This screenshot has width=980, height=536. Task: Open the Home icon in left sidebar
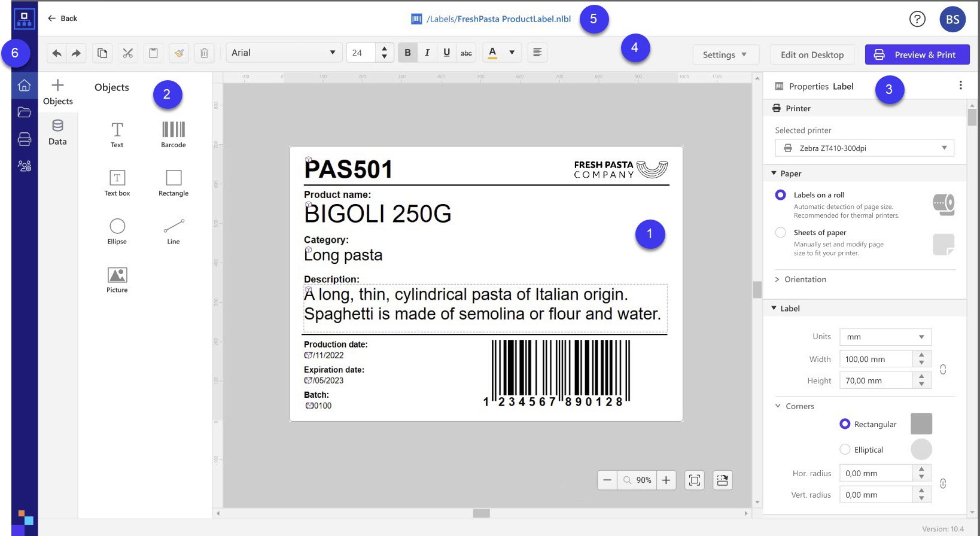pos(25,86)
